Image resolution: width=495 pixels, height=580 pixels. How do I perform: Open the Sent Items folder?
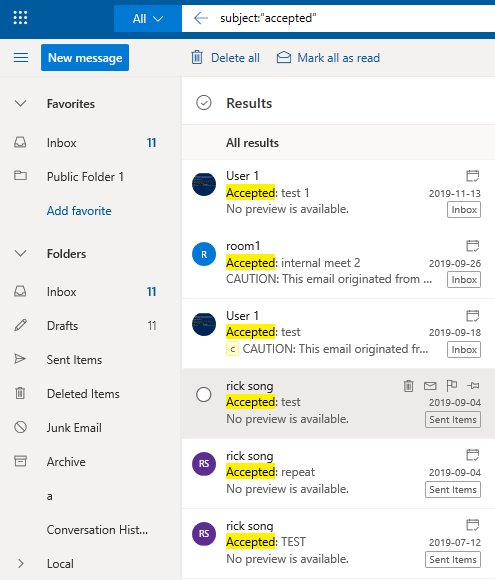click(74, 360)
